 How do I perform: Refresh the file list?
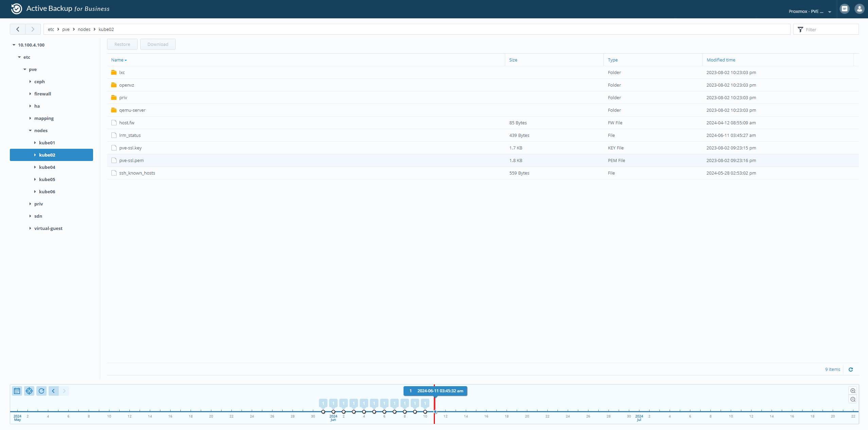pos(851,370)
